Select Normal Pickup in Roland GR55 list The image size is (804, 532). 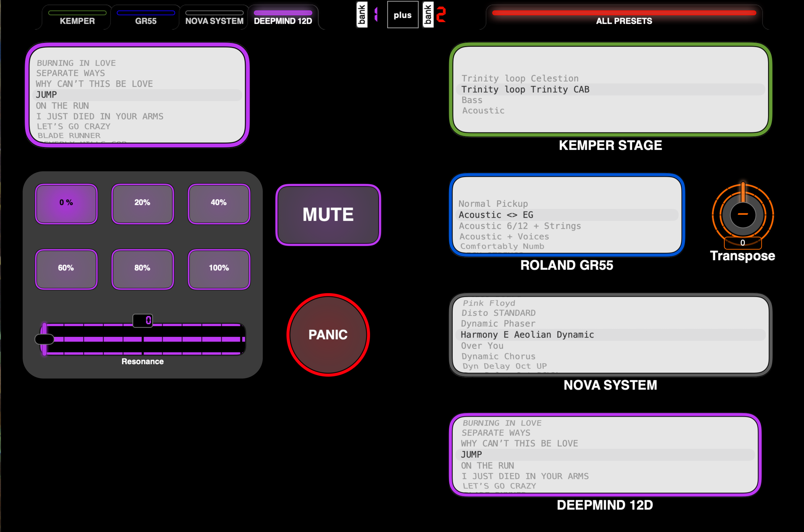click(493, 204)
